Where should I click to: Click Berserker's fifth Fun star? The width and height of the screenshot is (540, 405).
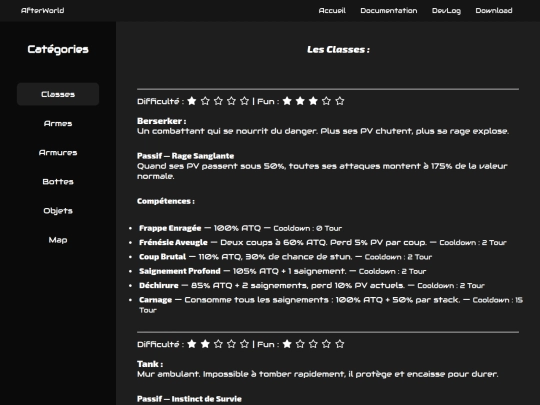click(x=340, y=101)
